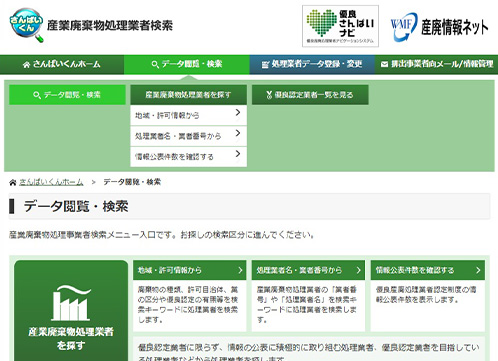Follow the さんぱいくんホーム breadcrumb link
The height and width of the screenshot is (361, 498).
click(51, 182)
